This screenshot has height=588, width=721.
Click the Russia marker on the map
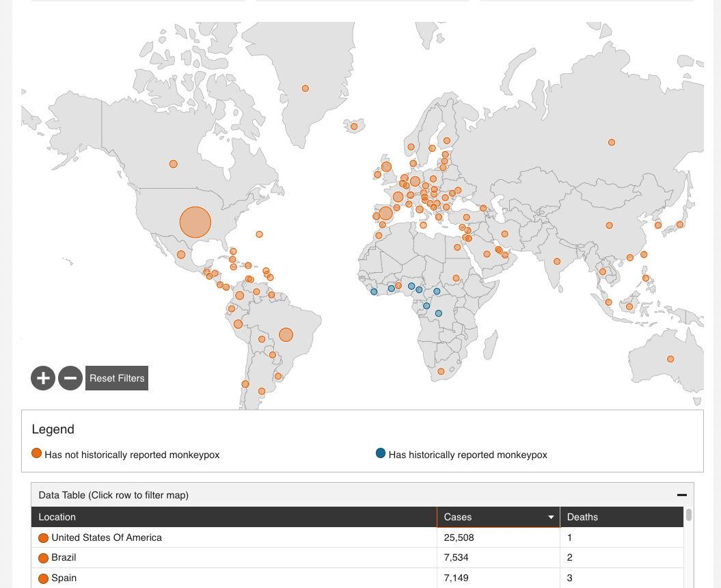pos(612,142)
